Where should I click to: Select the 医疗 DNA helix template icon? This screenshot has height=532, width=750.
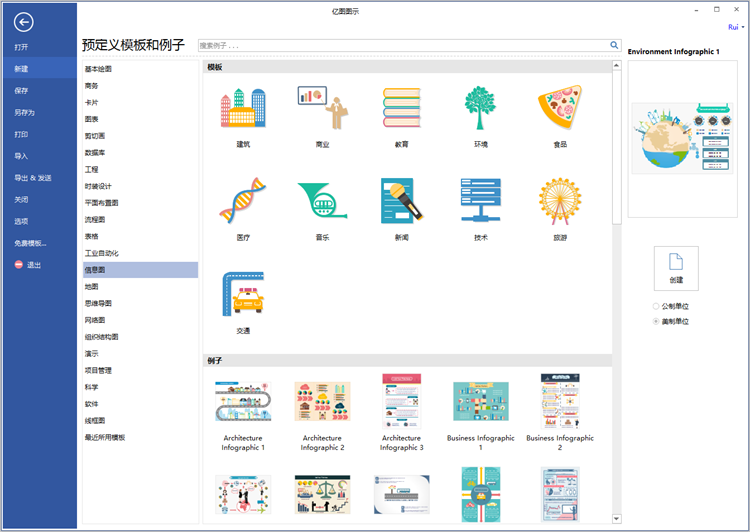243,200
